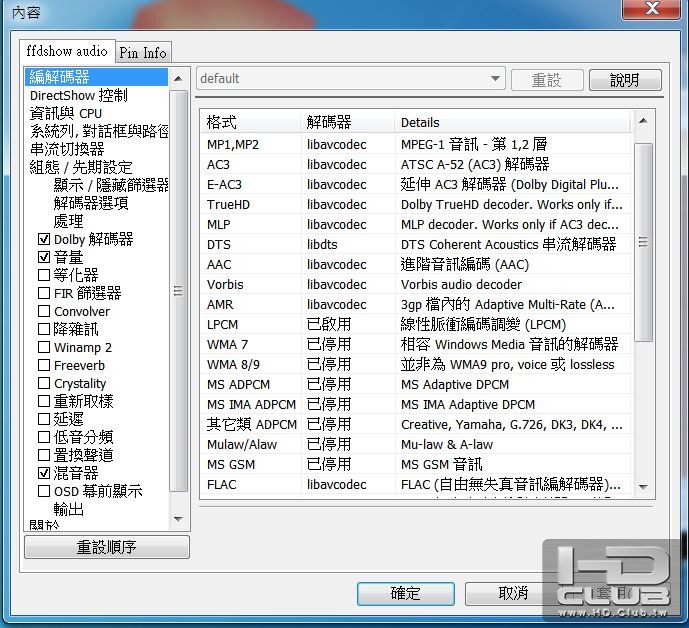Select the 處理 item
This screenshot has width=689, height=628.
pos(68,221)
